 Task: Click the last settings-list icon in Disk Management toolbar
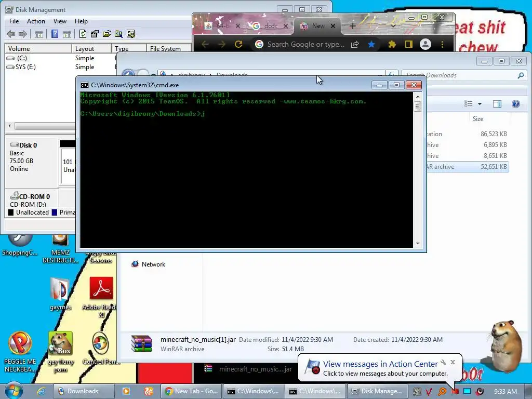tap(130, 34)
